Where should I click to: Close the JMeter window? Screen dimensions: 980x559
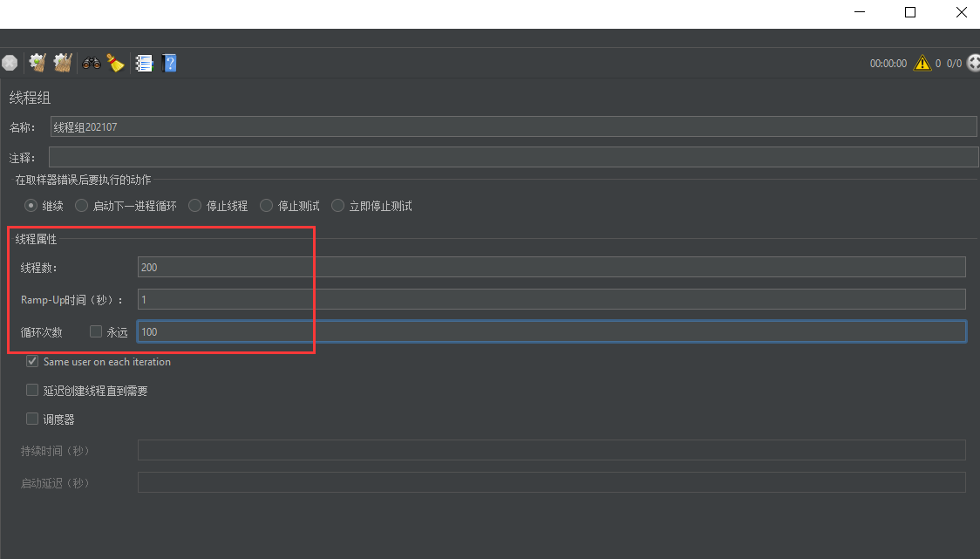click(961, 12)
